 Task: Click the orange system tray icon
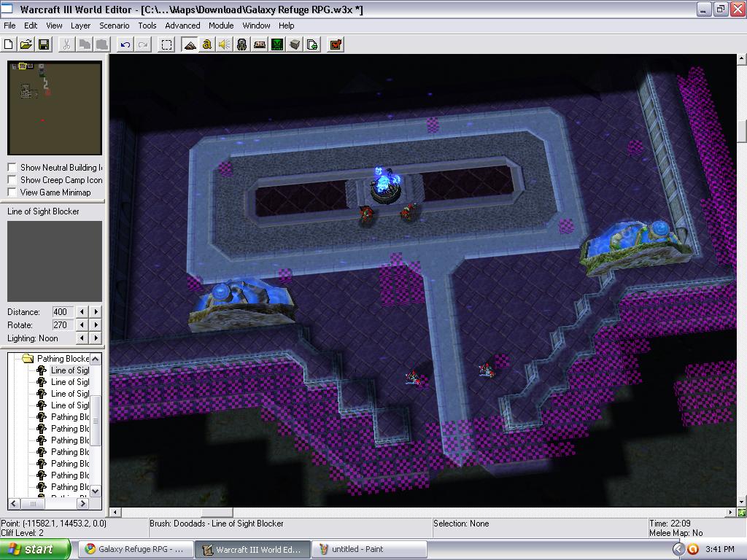pos(693,549)
